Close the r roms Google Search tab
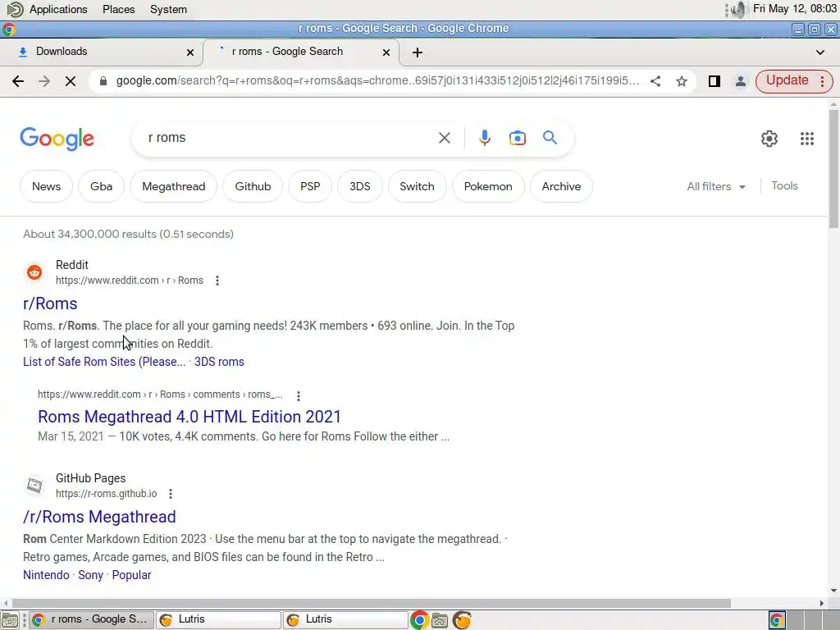This screenshot has width=840, height=630. pyautogui.click(x=386, y=52)
